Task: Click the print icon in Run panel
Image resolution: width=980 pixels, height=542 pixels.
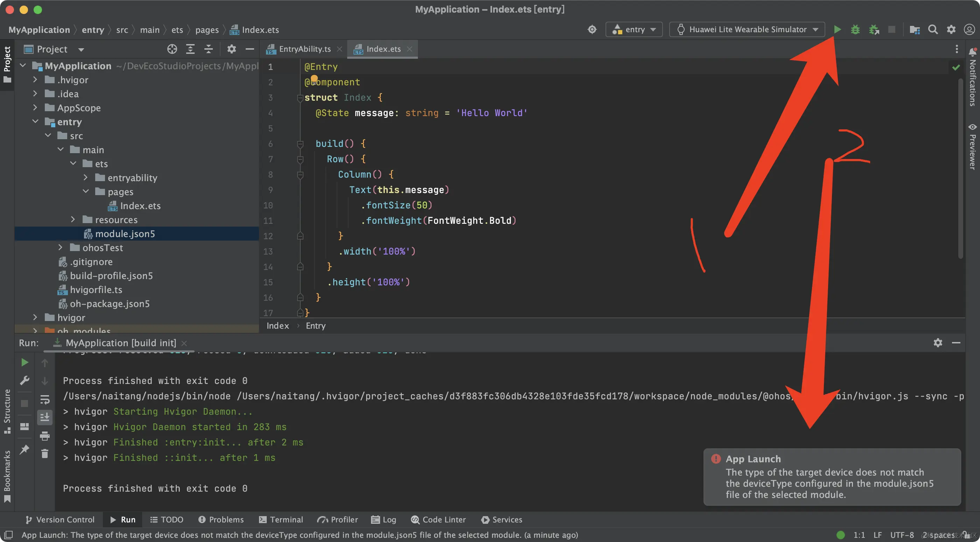Action: pos(44,436)
